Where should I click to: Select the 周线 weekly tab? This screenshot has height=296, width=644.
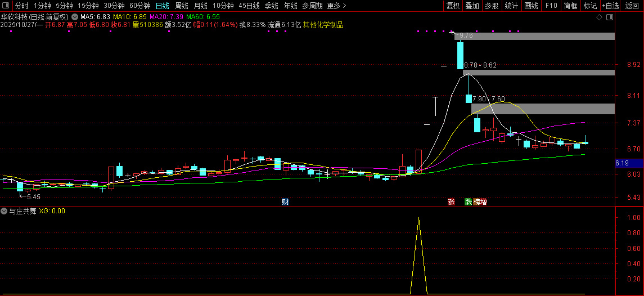pyautogui.click(x=182, y=6)
